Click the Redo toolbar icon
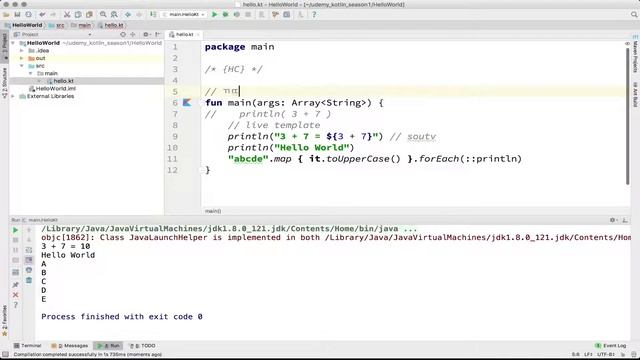This screenshot has width=640, height=360. click(53, 15)
